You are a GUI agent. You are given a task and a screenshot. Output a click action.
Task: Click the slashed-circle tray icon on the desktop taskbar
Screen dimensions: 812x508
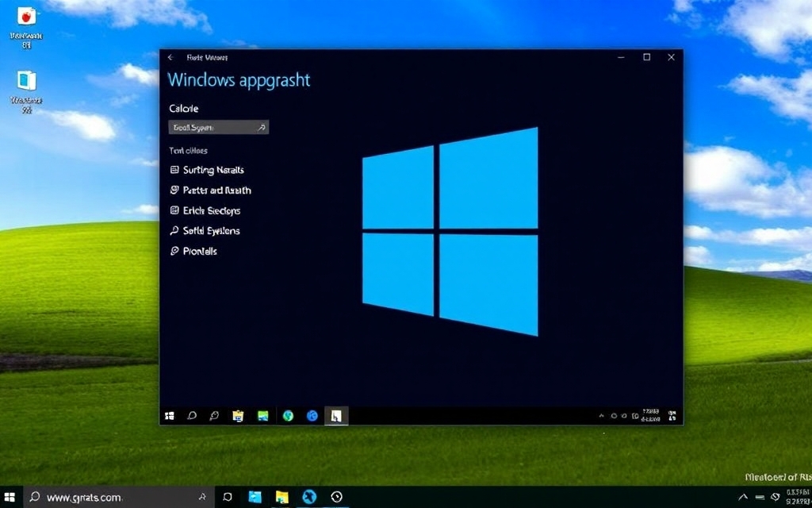click(x=776, y=497)
